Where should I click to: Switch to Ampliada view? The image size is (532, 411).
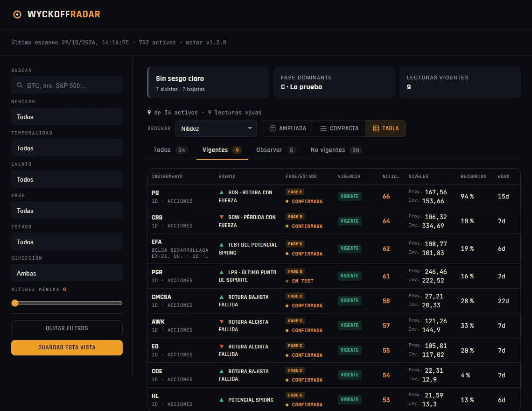(288, 128)
